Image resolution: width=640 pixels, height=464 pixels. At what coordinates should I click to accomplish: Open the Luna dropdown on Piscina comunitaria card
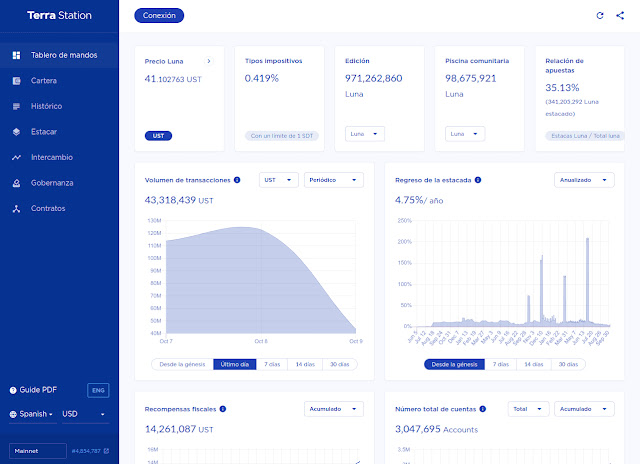coord(465,134)
